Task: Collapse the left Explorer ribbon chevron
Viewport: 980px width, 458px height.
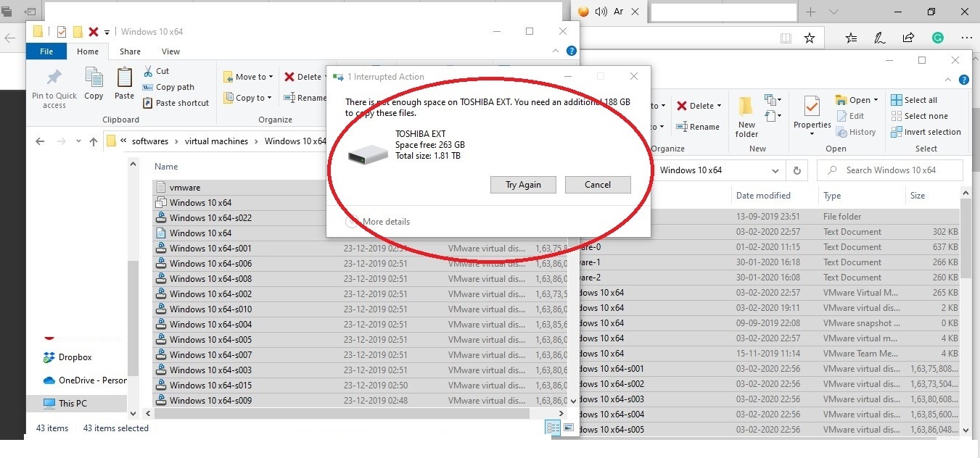Action: click(556, 51)
